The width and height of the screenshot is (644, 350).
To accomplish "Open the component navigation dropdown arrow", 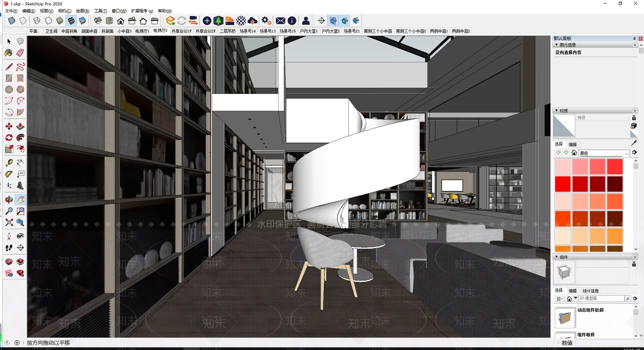I will point(576,298).
